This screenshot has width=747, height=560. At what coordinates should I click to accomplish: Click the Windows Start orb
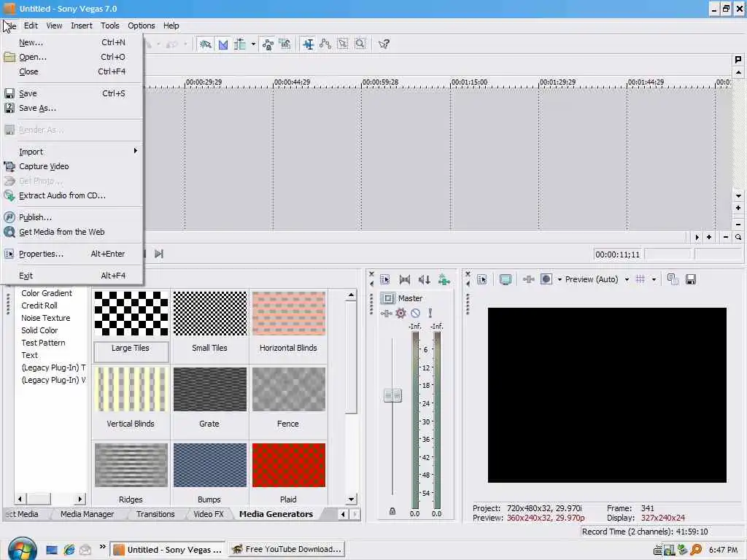click(x=22, y=548)
